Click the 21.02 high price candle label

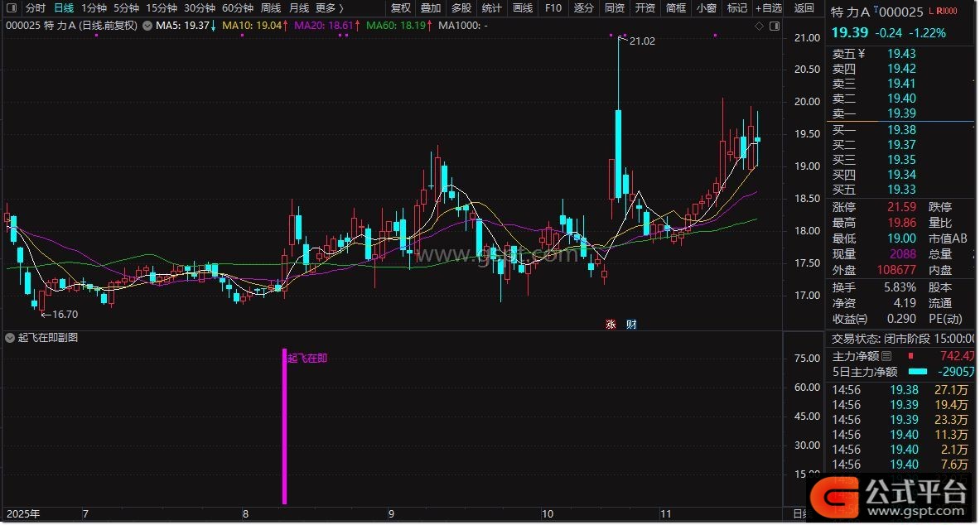[642, 41]
